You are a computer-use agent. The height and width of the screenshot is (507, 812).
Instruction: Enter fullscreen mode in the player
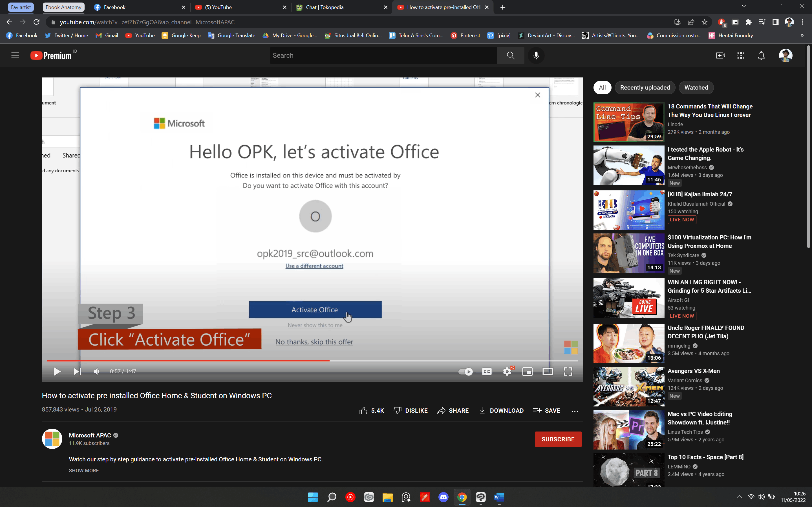coord(568,371)
